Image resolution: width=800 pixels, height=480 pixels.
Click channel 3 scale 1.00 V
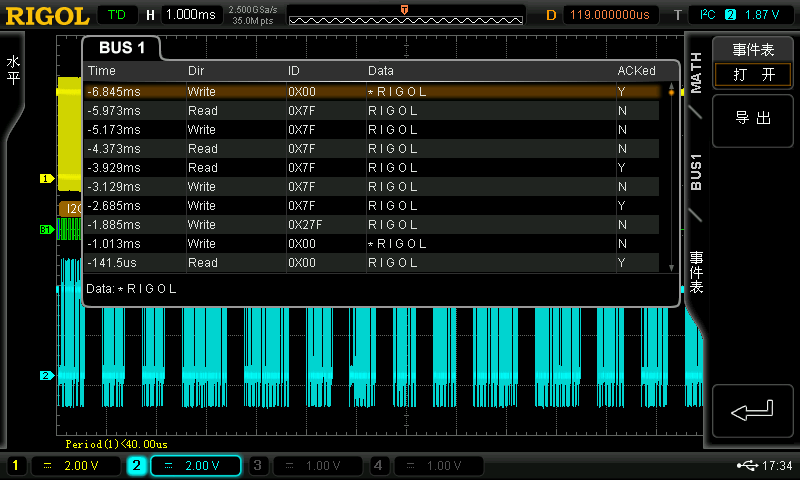(317, 465)
